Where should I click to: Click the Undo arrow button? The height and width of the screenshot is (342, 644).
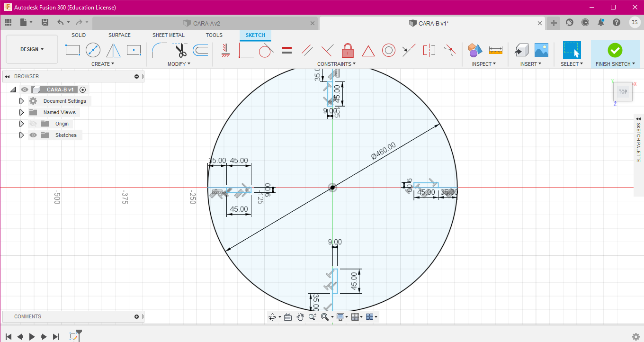60,22
